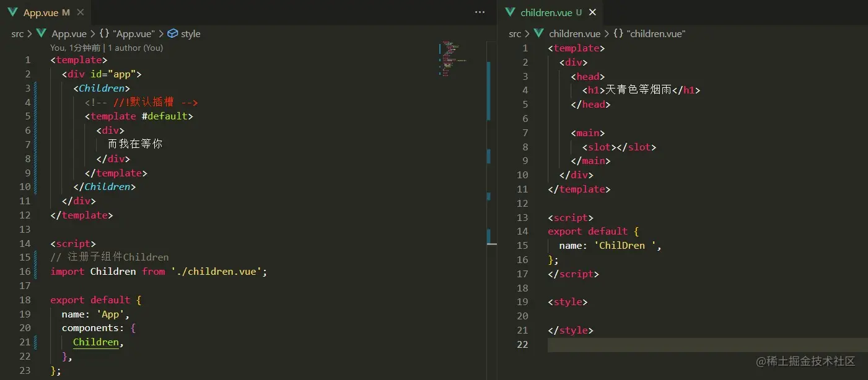Click '<slot></slot>' in children.vue
This screenshot has width=868, height=380.
click(x=619, y=147)
